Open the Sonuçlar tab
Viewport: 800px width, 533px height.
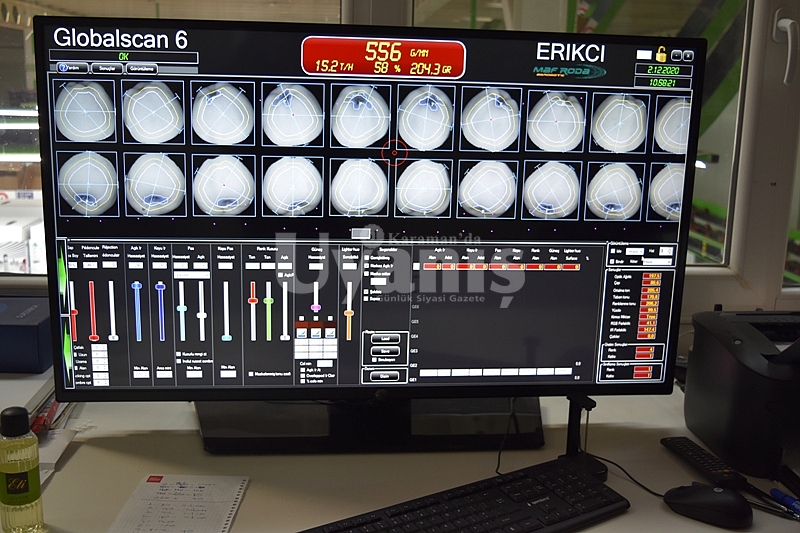[107, 68]
